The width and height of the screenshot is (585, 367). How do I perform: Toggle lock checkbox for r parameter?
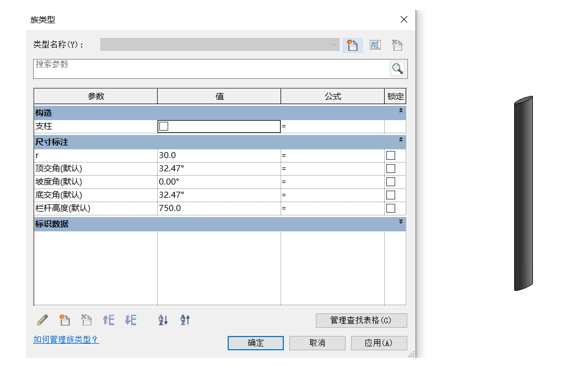(391, 155)
